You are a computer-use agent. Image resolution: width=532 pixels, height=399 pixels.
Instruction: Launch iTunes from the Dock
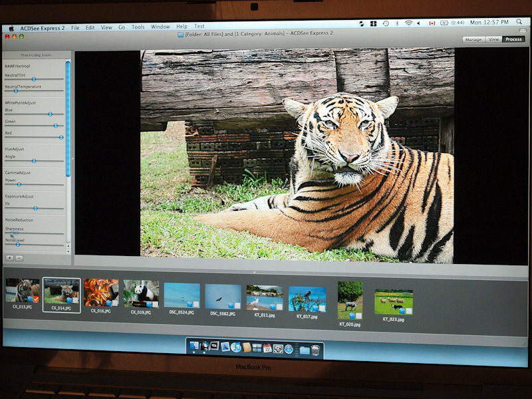236,347
